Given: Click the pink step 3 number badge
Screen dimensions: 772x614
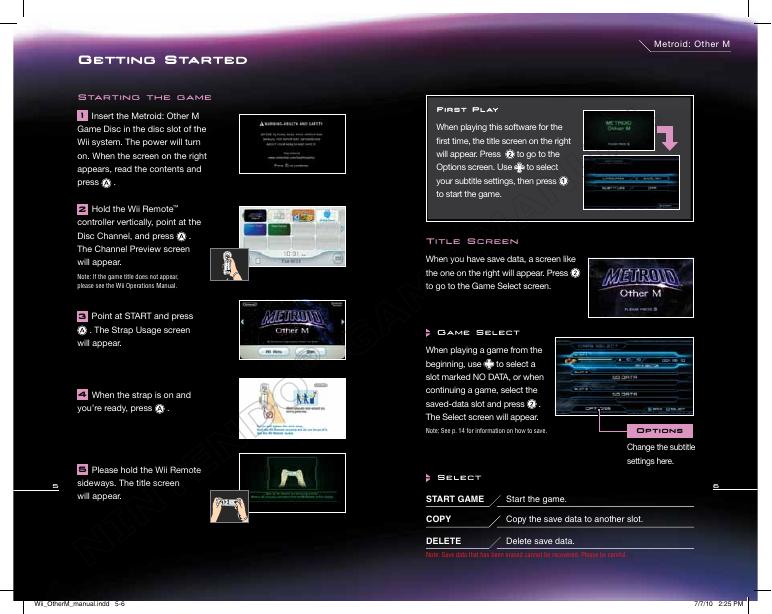Looking at the screenshot, I should coord(82,316).
